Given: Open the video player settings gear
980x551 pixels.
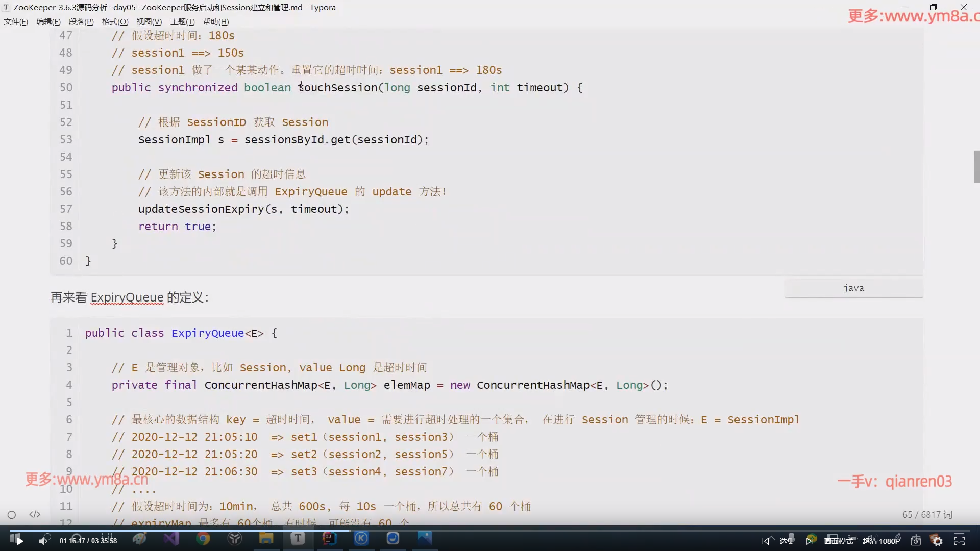Looking at the screenshot, I should pos(937,541).
